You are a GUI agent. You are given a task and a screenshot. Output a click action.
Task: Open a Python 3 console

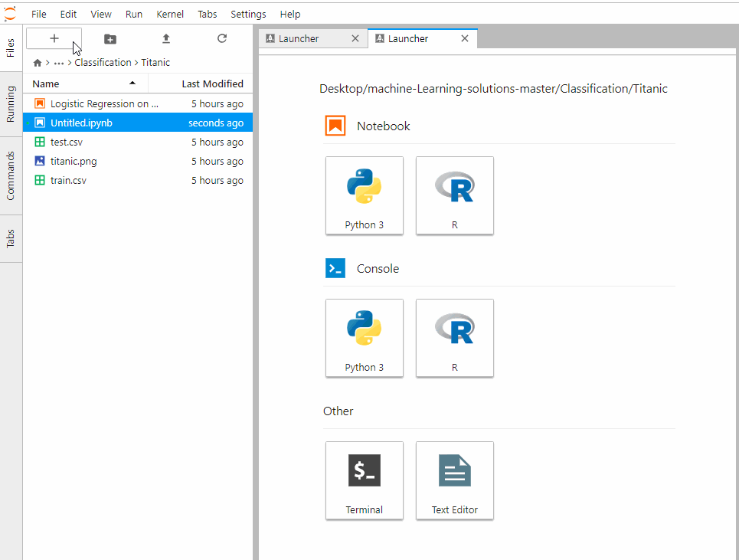[365, 338]
